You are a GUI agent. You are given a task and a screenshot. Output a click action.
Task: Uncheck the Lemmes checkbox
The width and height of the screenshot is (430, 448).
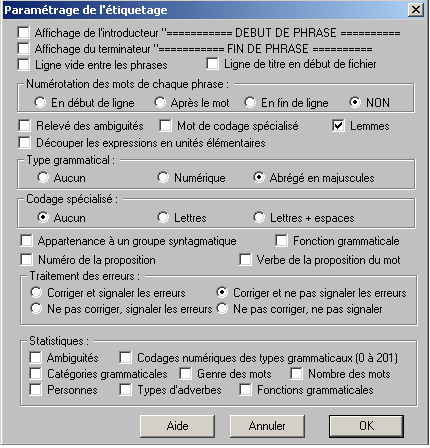point(338,126)
